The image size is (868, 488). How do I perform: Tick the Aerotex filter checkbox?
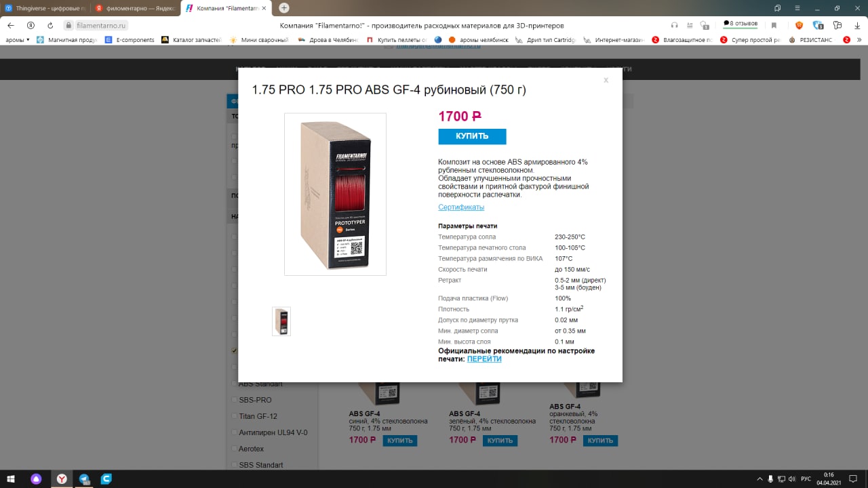coord(235,449)
